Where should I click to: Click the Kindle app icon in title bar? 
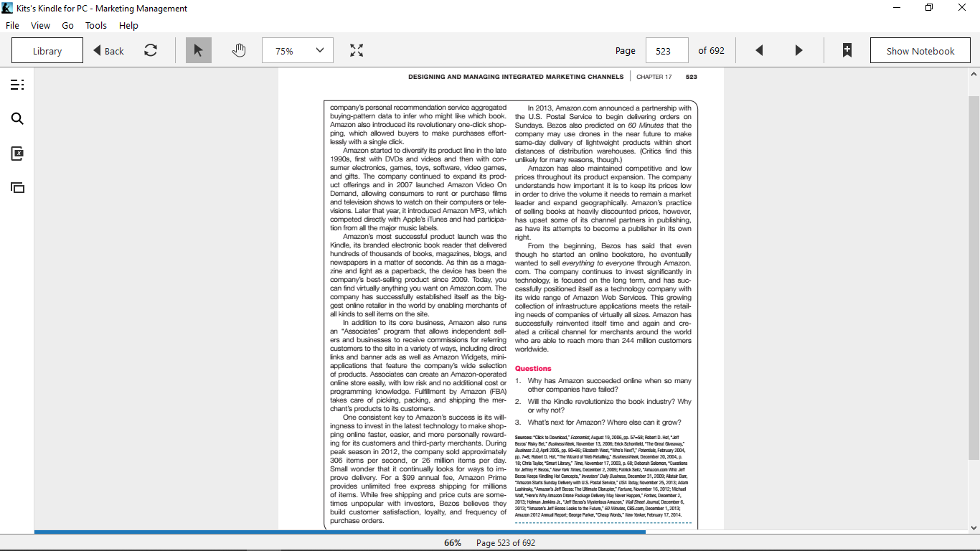tap(7, 8)
